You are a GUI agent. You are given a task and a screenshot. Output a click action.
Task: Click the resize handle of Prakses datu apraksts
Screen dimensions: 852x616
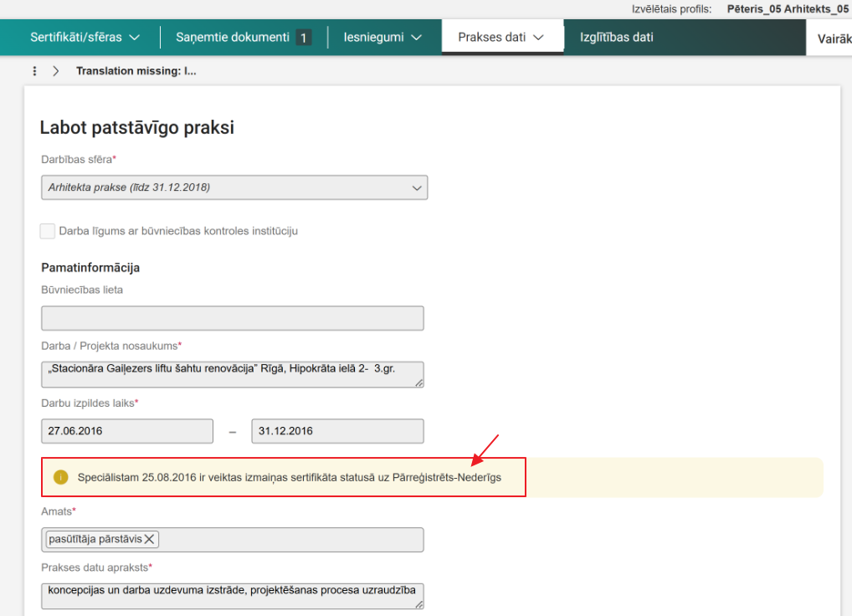pos(418,603)
